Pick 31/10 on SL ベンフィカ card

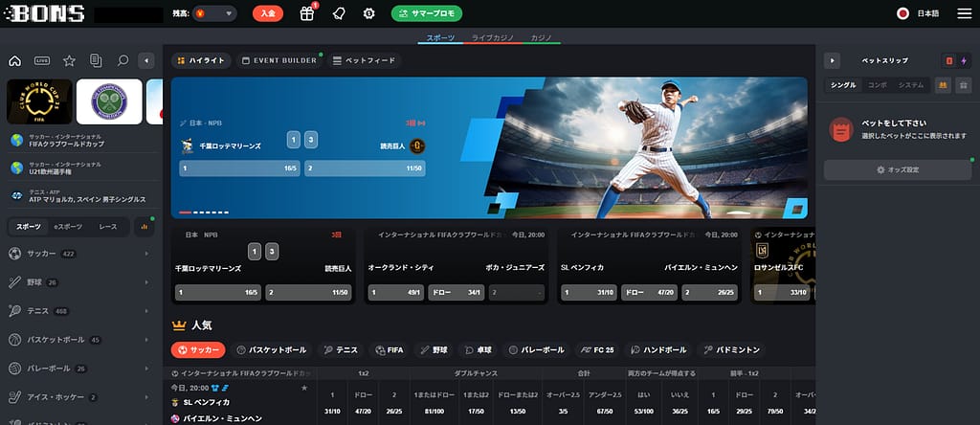pos(589,293)
